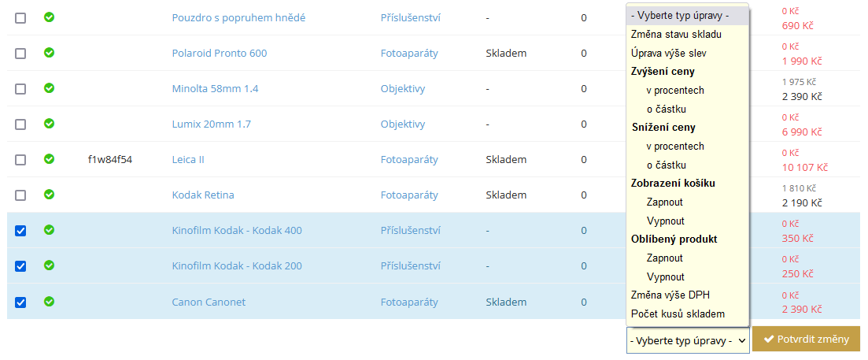This screenshot has width=868, height=360.
Task: Uncheck the Canon Canonet checkbox
Action: coord(20,302)
